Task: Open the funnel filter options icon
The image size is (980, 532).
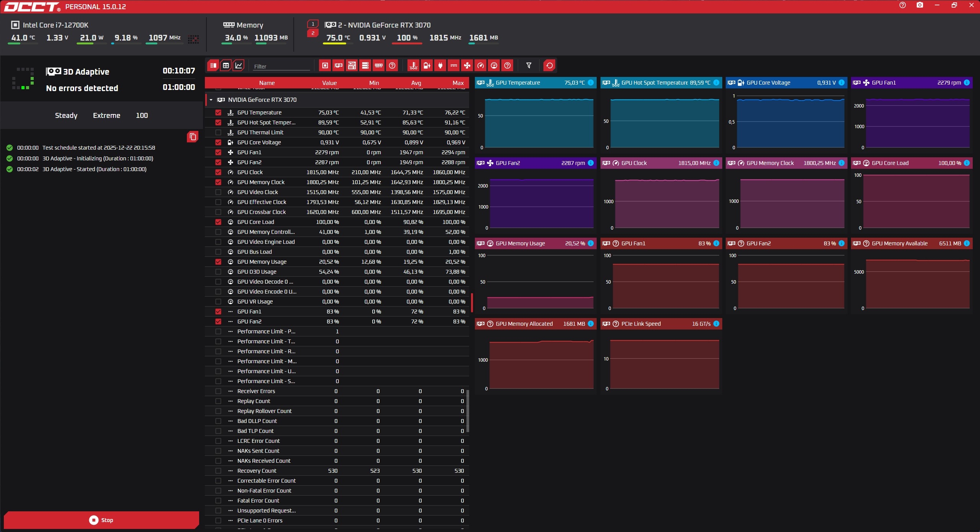Action: pyautogui.click(x=528, y=65)
